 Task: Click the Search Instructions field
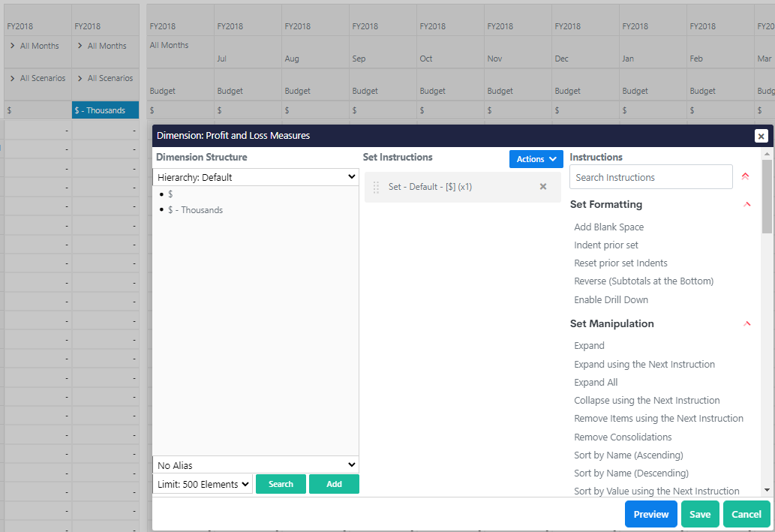tap(650, 178)
